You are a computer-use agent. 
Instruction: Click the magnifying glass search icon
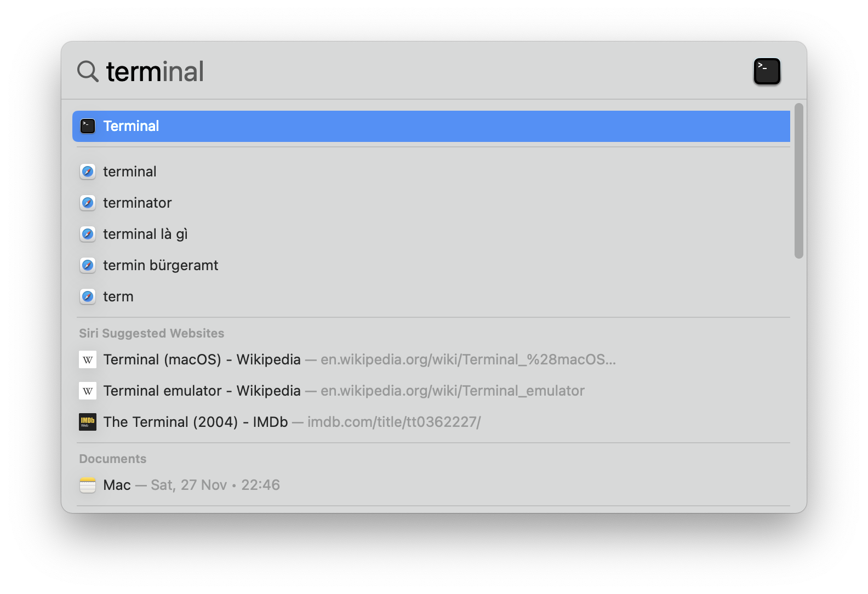(x=88, y=71)
